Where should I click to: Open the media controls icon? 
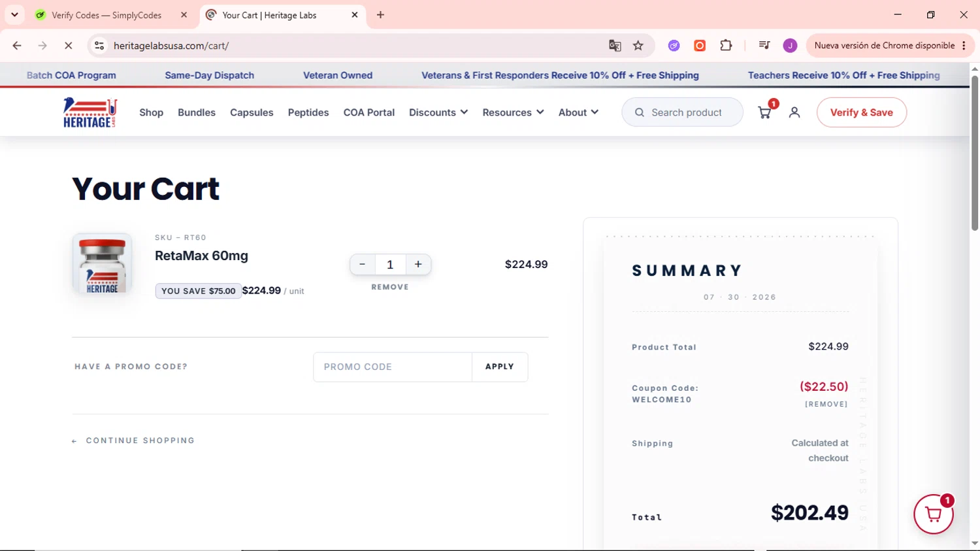coord(764,46)
